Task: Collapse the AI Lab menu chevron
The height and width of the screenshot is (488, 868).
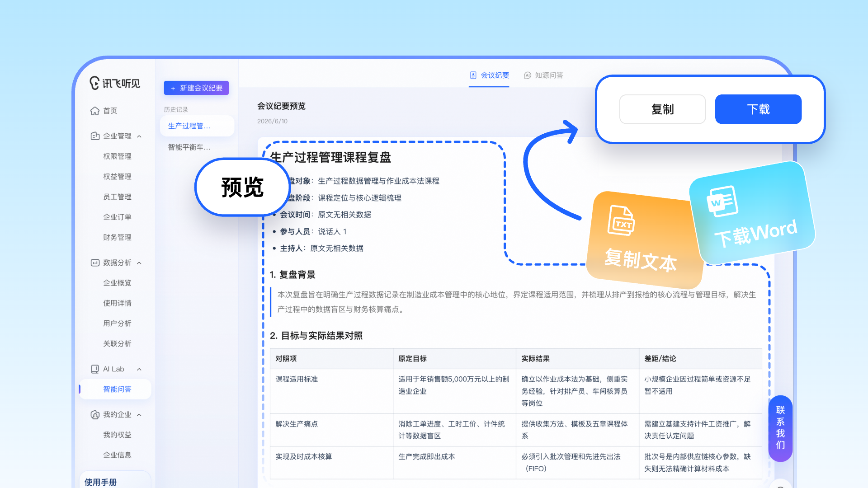Action: click(139, 370)
